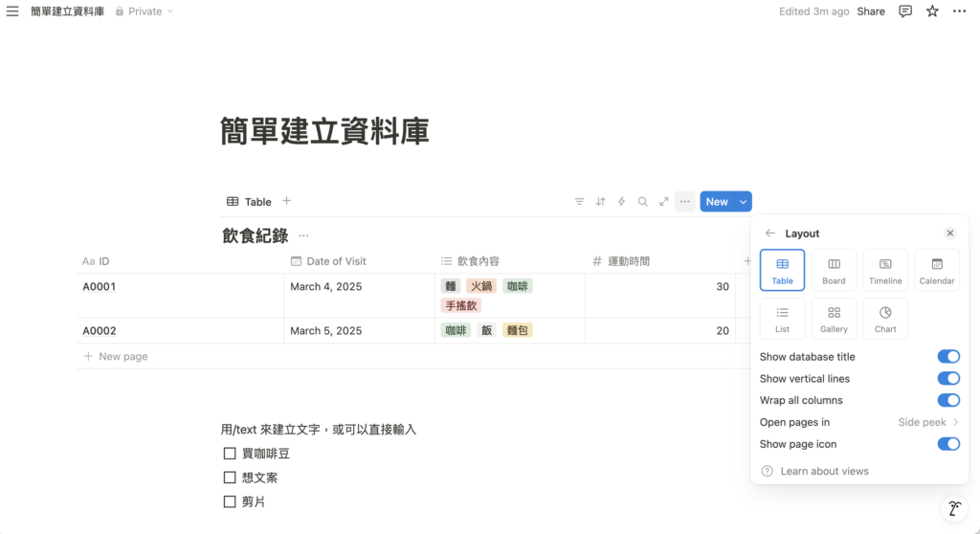Open the sort options icon

600,202
